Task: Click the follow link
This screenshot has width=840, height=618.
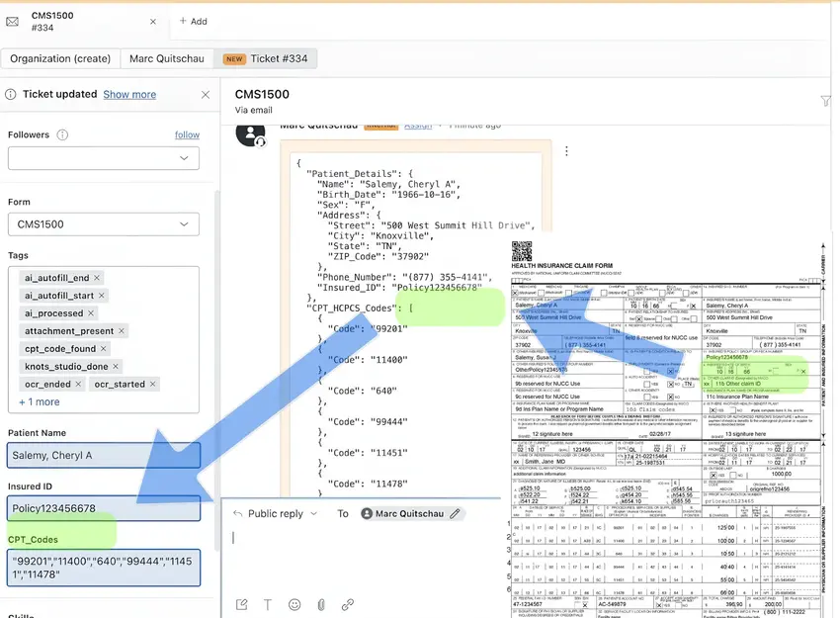Action: 187,134
